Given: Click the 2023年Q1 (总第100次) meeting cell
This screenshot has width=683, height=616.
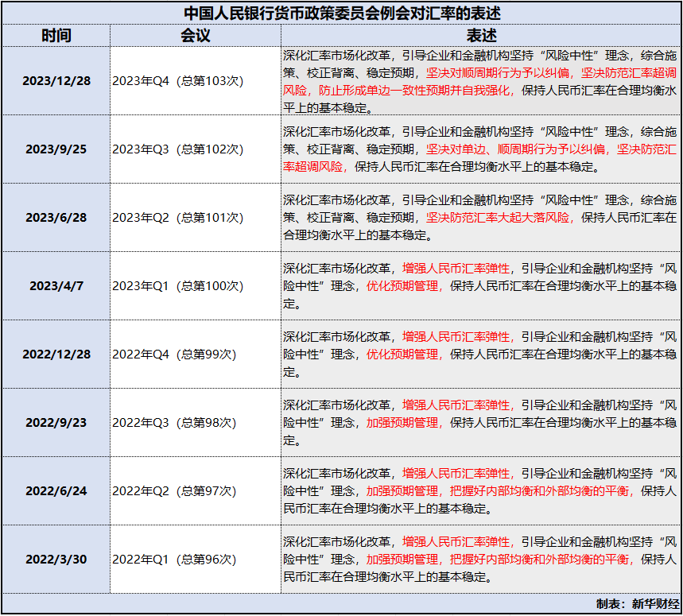Looking at the screenshot, I should coord(178,286).
